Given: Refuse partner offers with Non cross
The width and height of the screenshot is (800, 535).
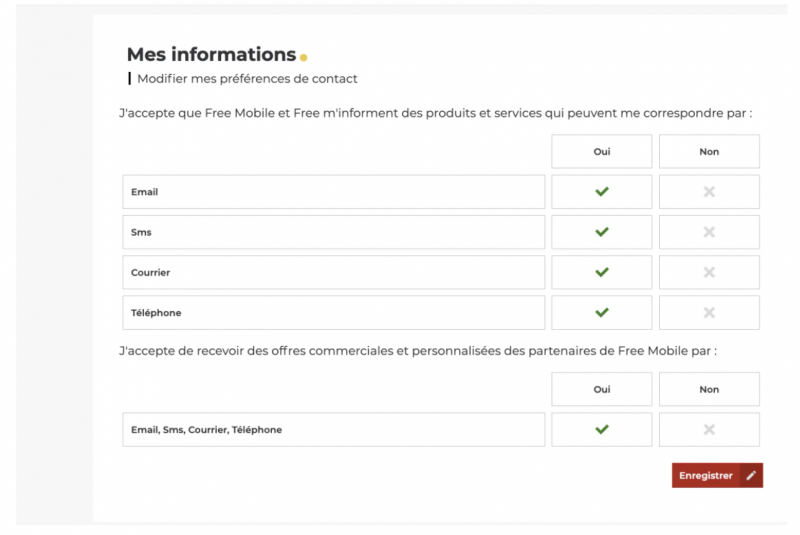Looking at the screenshot, I should (x=709, y=429).
